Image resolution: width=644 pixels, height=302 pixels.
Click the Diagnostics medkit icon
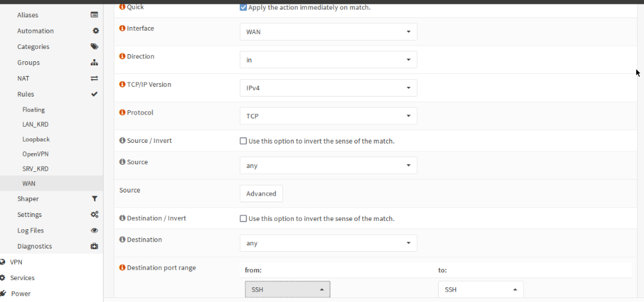(95, 246)
